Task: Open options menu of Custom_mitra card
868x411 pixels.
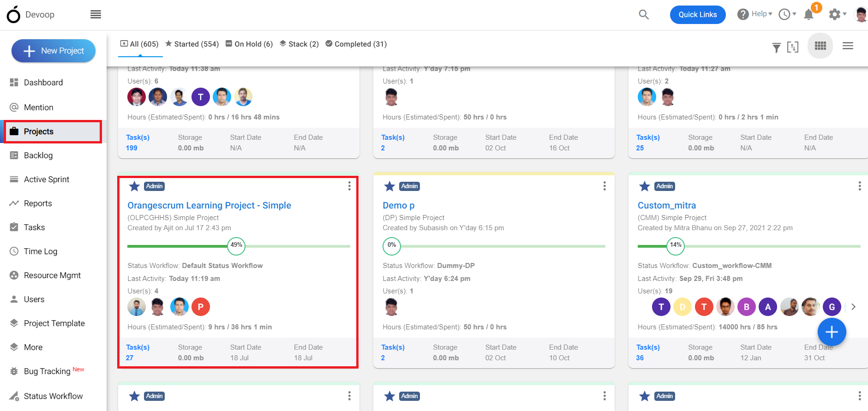Action: tap(859, 186)
